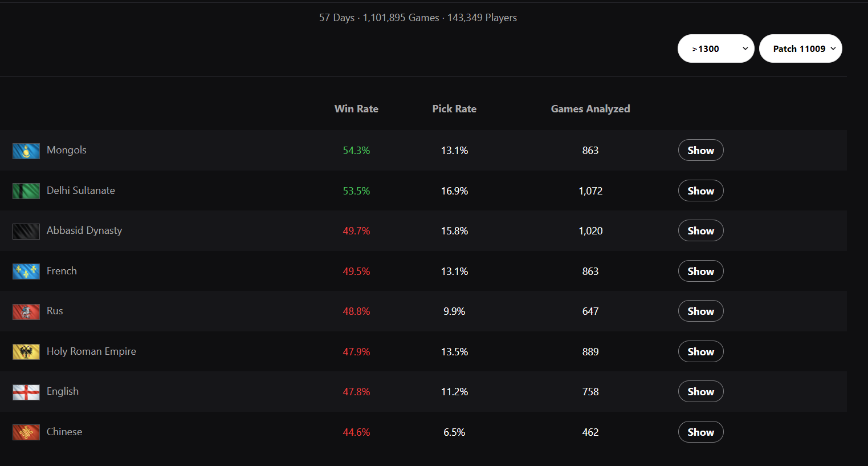Click the Rus red flag icon
This screenshot has width=868, height=466.
[26, 312]
